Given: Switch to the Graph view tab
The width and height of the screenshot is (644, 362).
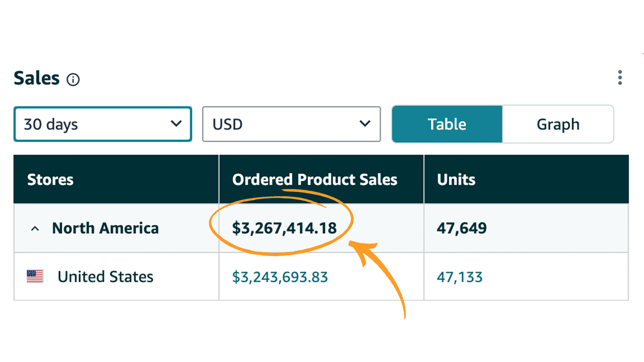Looking at the screenshot, I should pos(558,124).
